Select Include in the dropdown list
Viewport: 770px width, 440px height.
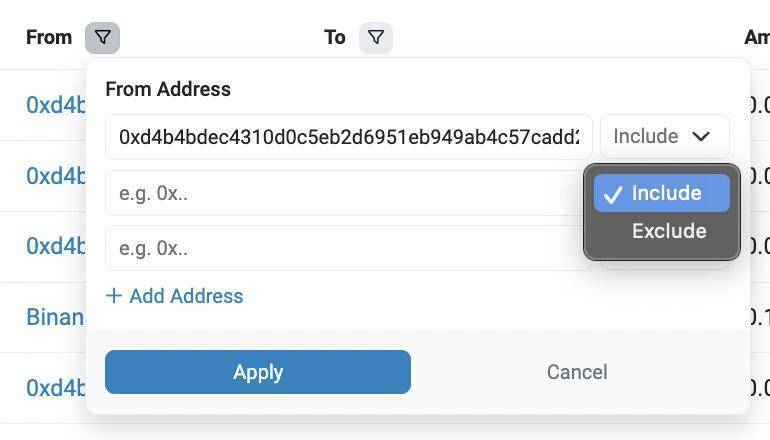tap(661, 193)
